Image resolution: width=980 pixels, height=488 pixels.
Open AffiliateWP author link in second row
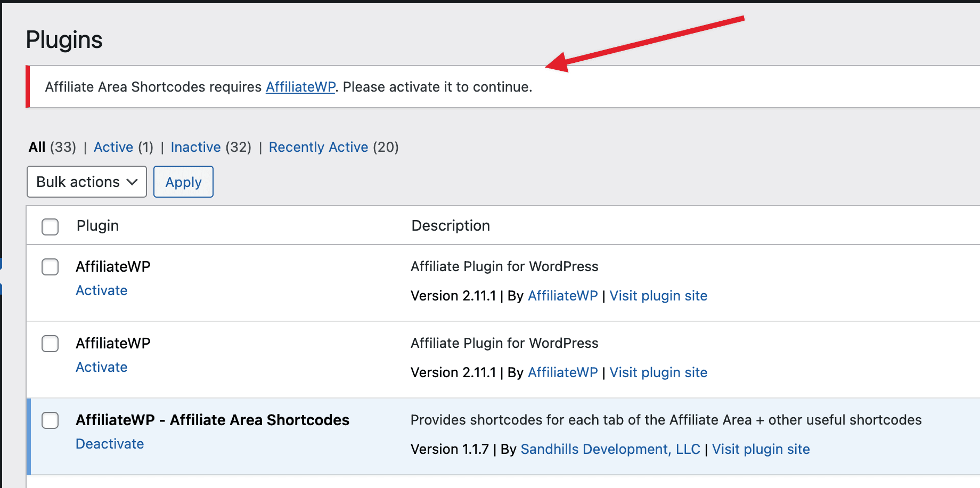(562, 372)
